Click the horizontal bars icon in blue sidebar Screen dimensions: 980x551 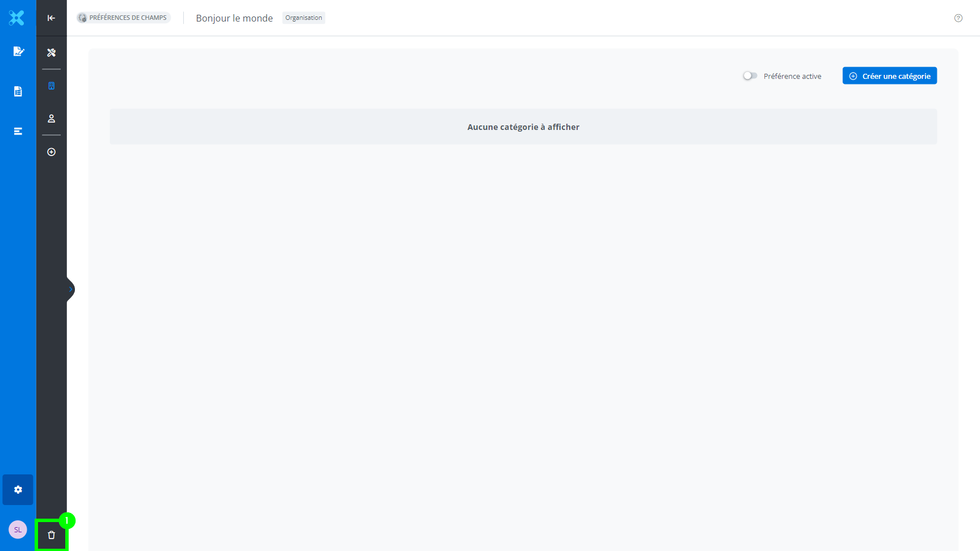pyautogui.click(x=18, y=131)
